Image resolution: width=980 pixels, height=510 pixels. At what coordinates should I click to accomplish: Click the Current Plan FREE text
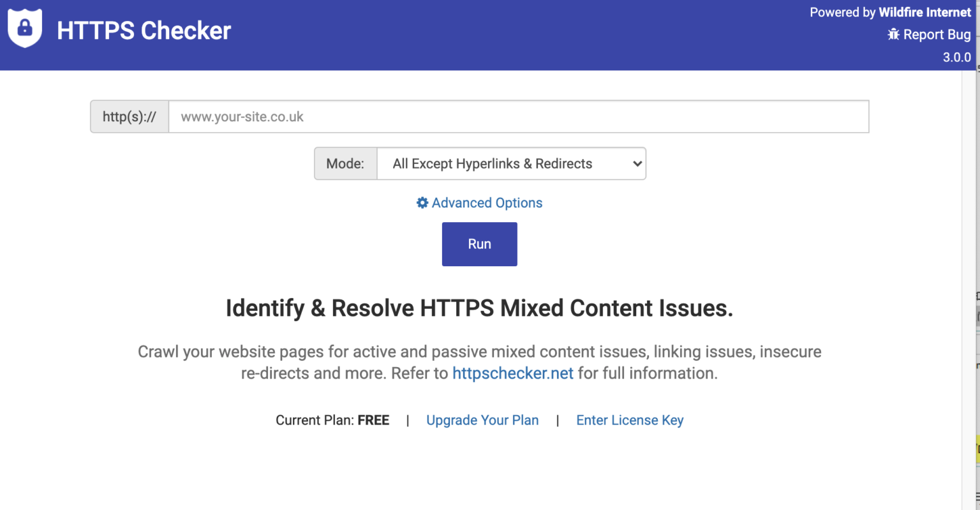click(332, 420)
